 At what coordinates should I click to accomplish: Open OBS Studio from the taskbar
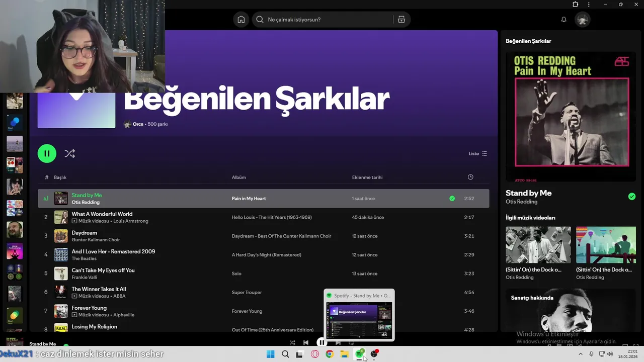point(374,354)
